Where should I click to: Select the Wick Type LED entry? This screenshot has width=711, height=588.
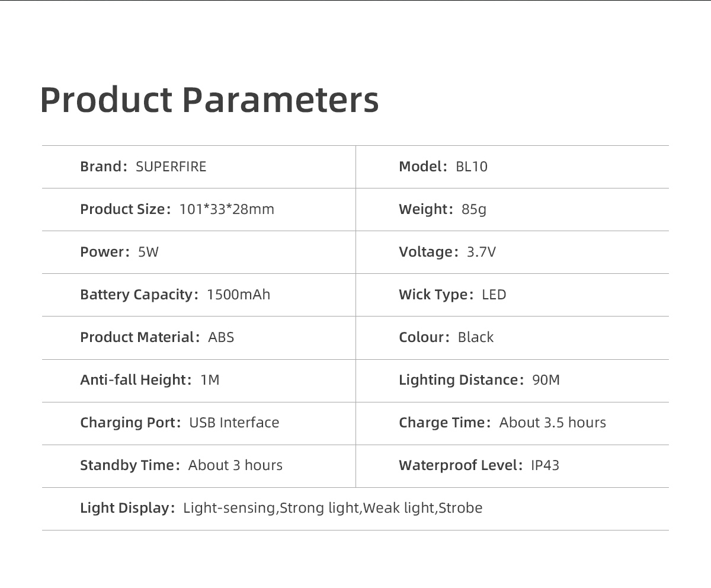(x=453, y=295)
